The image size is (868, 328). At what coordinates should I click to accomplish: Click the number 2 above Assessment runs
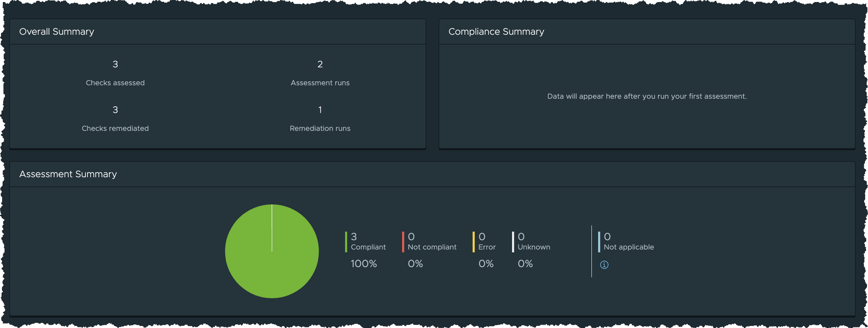point(320,64)
